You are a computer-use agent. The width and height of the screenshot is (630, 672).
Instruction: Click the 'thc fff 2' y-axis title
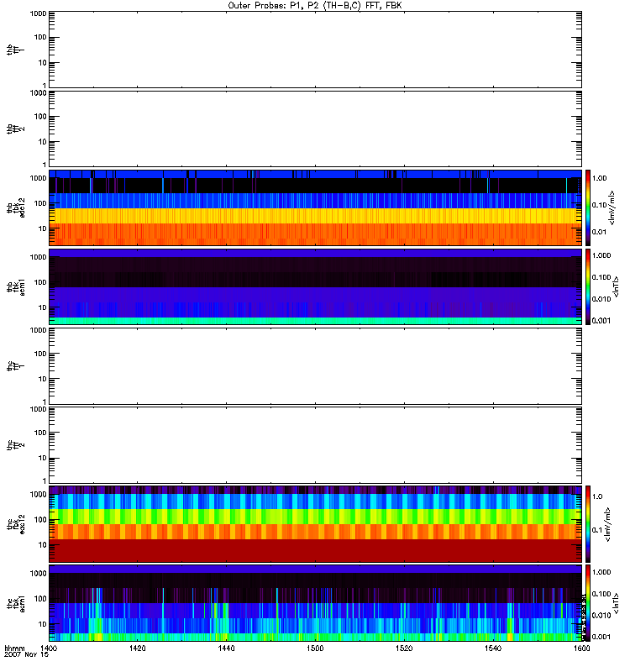pyautogui.click(x=15, y=445)
